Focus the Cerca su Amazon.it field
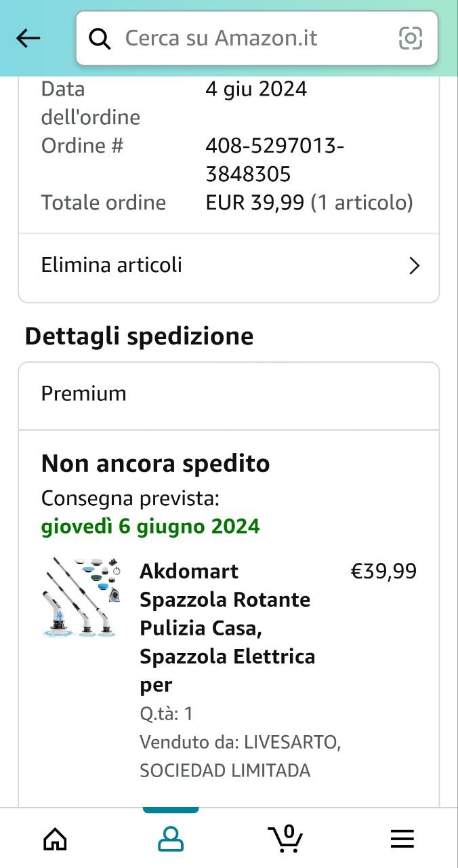The width and height of the screenshot is (458, 868). (251, 39)
